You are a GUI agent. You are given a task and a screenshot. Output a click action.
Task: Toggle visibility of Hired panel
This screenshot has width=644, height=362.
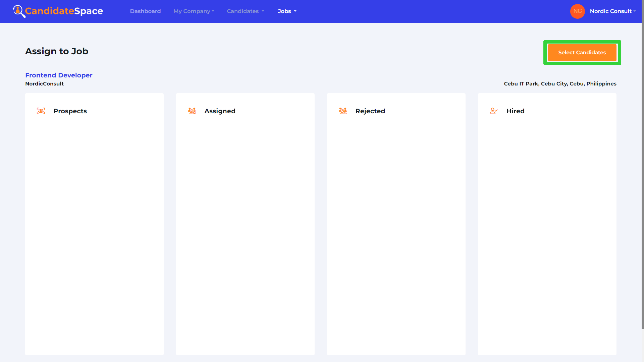tap(515, 111)
